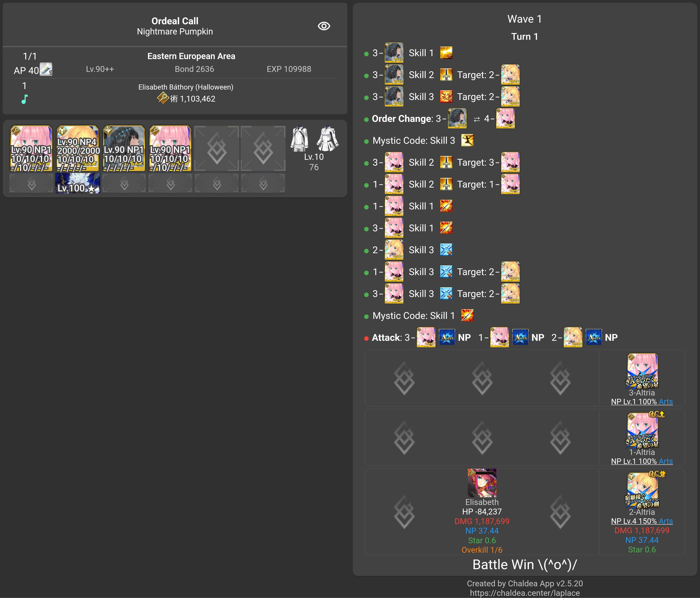700x598 pixels.
Task: Click the male mystic code outfit icon
Action: click(x=300, y=139)
